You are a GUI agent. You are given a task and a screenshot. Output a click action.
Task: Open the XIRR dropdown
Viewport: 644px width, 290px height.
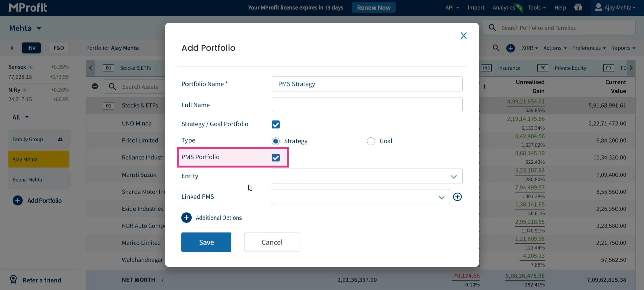(530, 48)
